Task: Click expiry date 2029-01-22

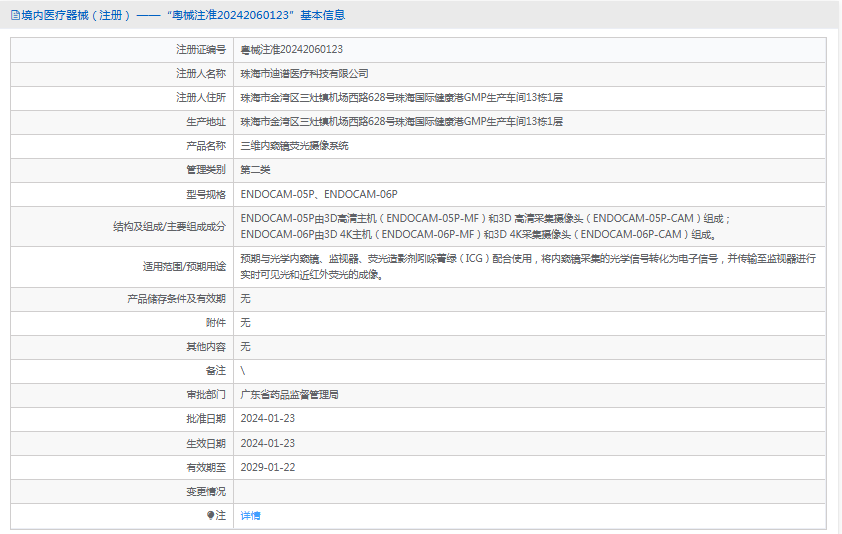Action: (x=267, y=468)
